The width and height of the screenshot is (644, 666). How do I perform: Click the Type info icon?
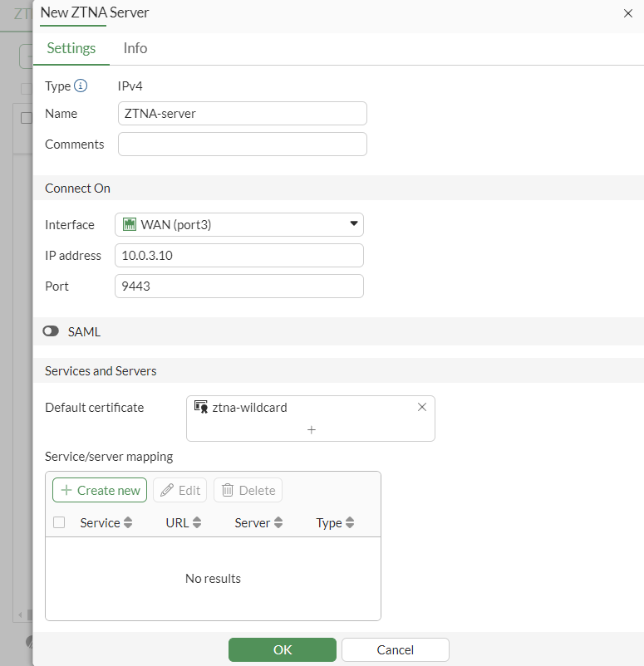click(x=81, y=86)
